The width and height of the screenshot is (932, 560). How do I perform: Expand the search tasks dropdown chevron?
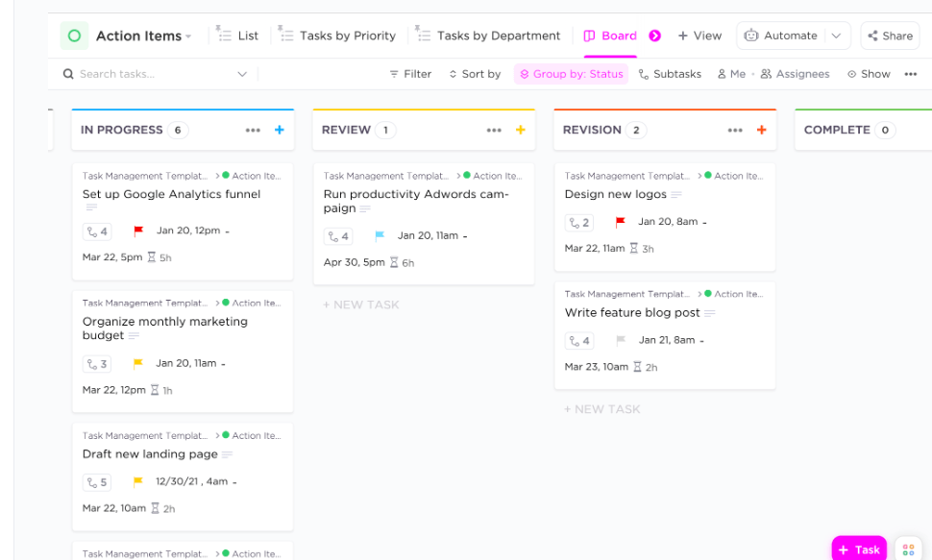tap(241, 74)
